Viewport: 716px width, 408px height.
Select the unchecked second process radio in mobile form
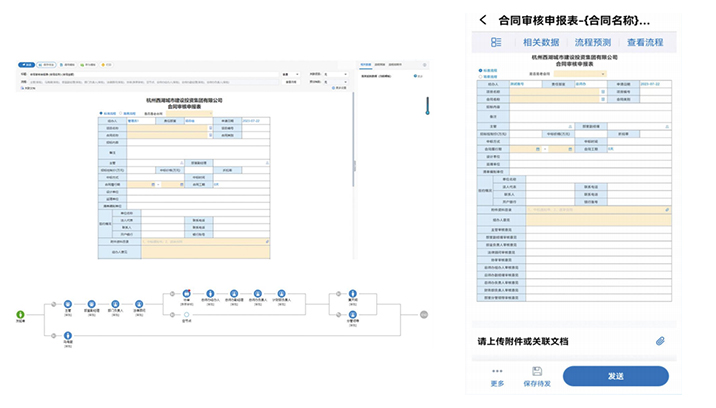tap(480, 76)
